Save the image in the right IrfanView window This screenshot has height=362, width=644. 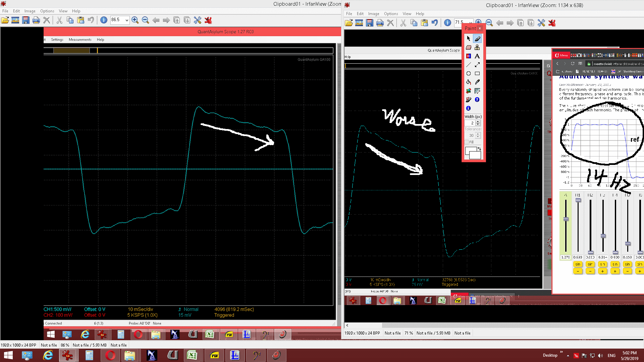coord(370,23)
